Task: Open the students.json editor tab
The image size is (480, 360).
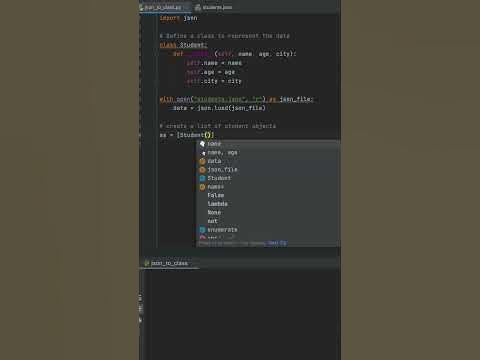Action: click(x=214, y=7)
